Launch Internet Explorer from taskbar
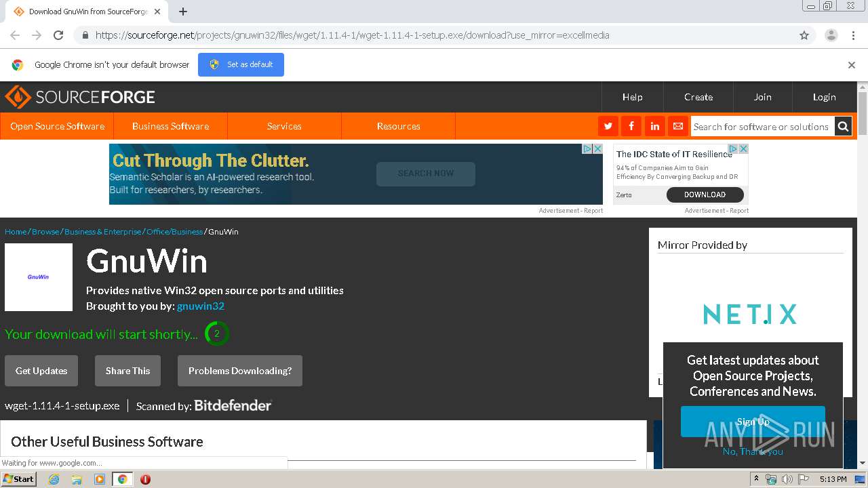 [54, 479]
